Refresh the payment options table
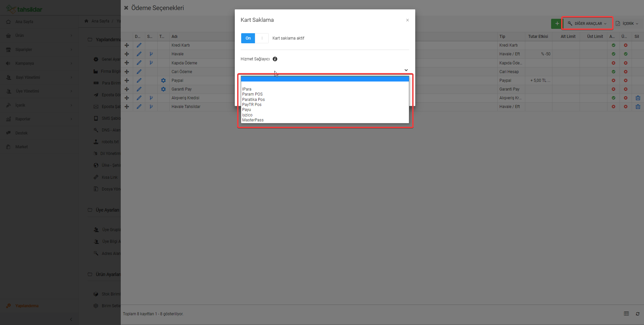This screenshot has height=325, width=644. (x=637, y=314)
